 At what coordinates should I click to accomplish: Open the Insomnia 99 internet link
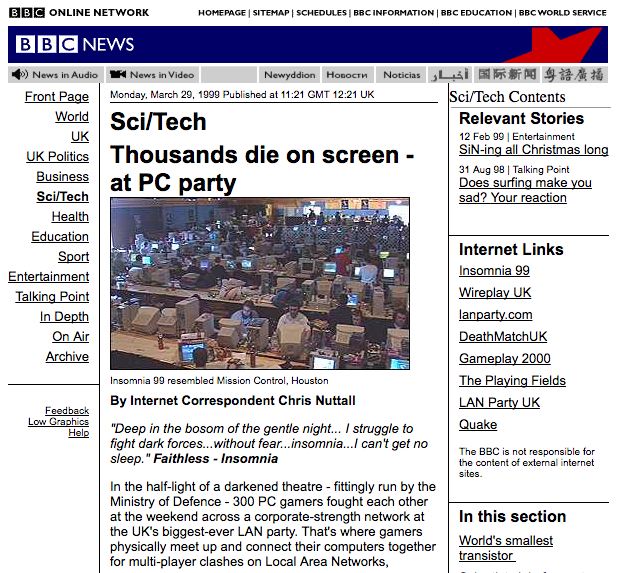click(x=494, y=271)
